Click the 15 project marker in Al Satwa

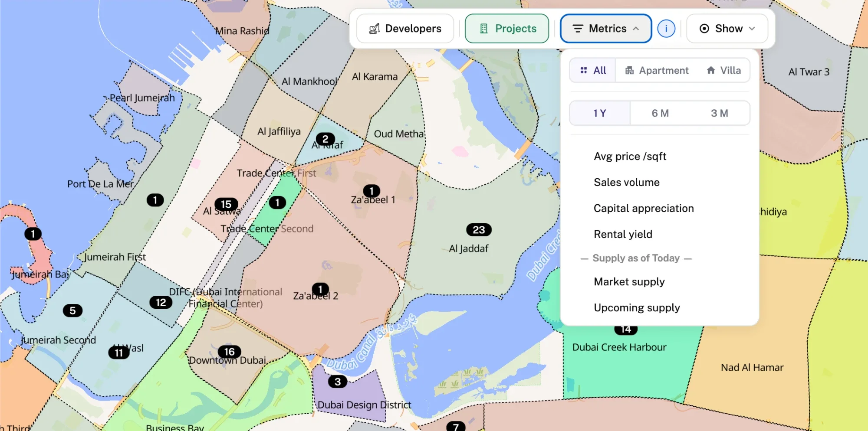click(226, 204)
